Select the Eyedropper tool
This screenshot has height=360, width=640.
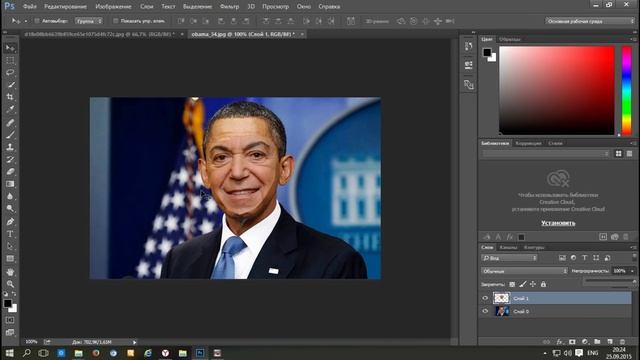[x=10, y=109]
